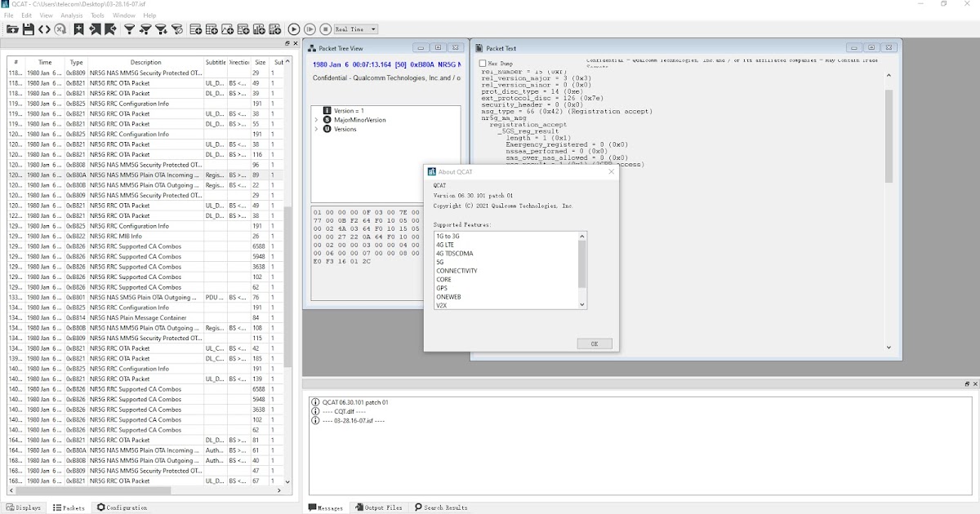Image resolution: width=980 pixels, height=514 pixels.
Task: Undock the Messages panel via its float icon
Action: [x=968, y=383]
